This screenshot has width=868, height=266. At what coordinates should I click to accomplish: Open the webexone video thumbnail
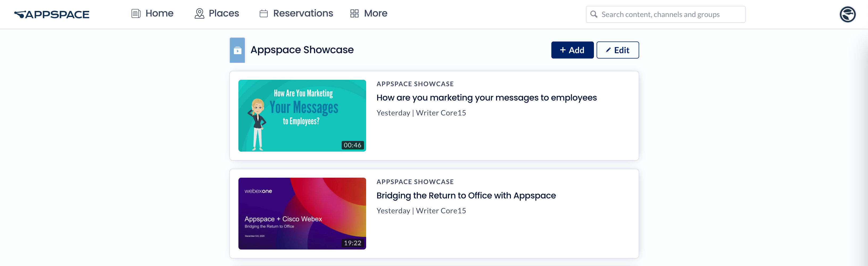click(302, 214)
